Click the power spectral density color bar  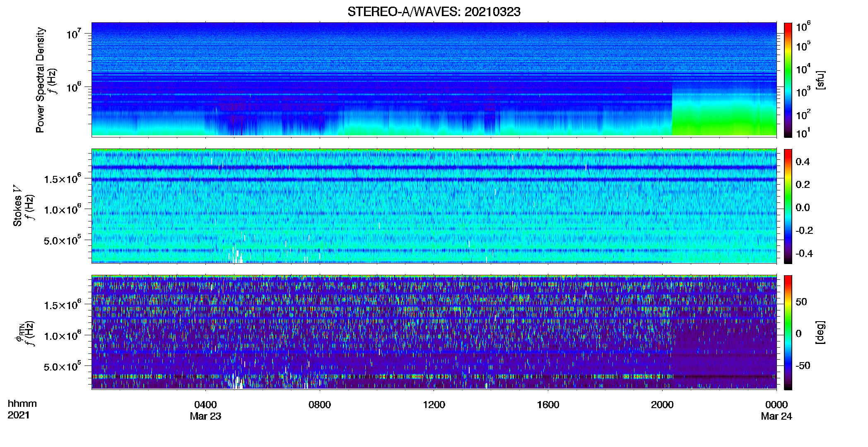point(788,80)
